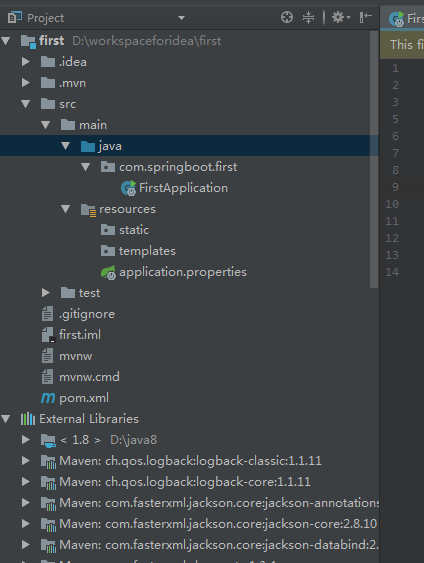Click the Maven m icon for pom.xml
The height and width of the screenshot is (563, 424).
click(x=48, y=398)
